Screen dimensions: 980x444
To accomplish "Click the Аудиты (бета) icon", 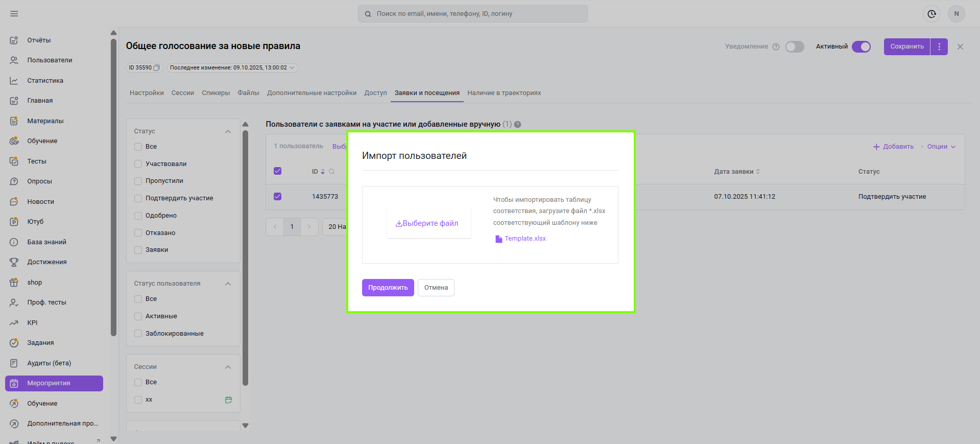I will (14, 363).
